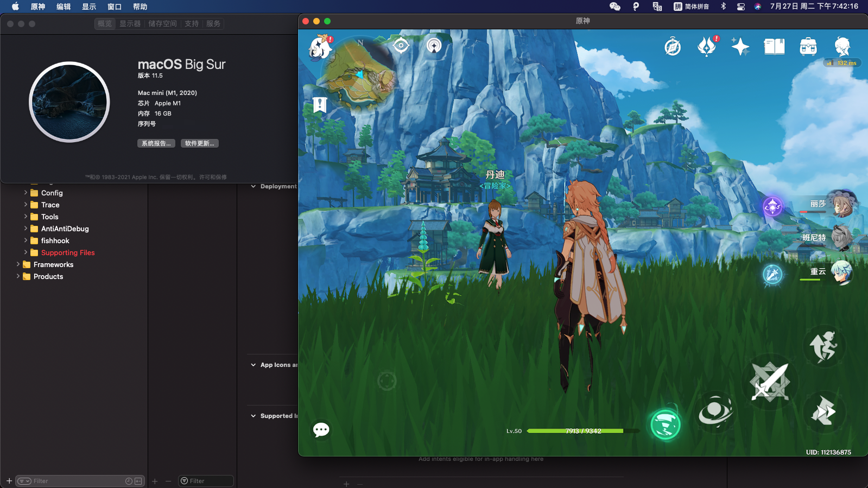This screenshot has height=488, width=868.
Task: Click the add file plus button in navigator
Action: coord(9,481)
